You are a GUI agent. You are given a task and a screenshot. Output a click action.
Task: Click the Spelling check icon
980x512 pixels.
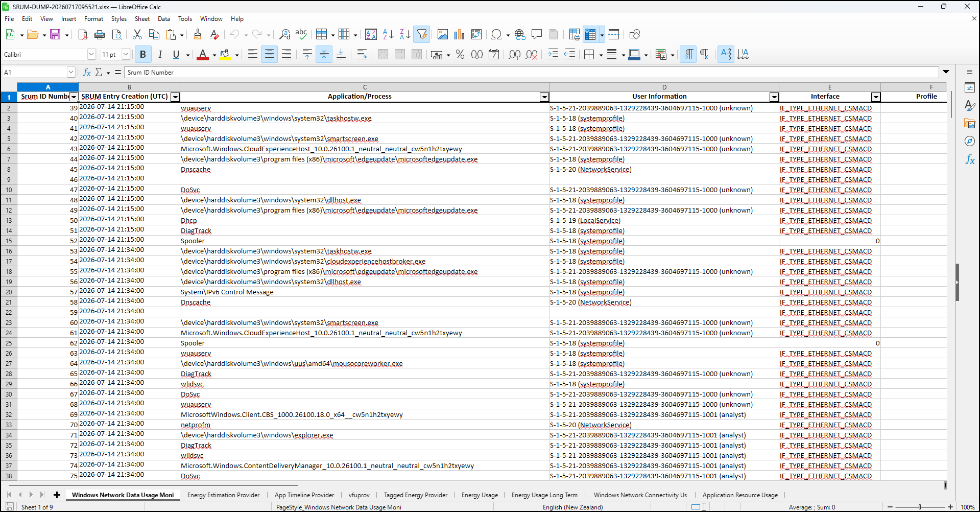pos(301,35)
